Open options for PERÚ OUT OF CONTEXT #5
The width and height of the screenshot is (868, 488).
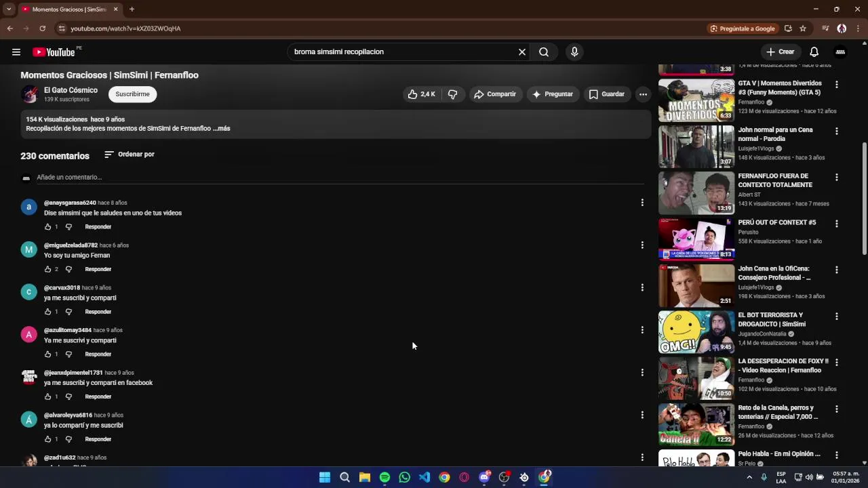click(x=836, y=224)
